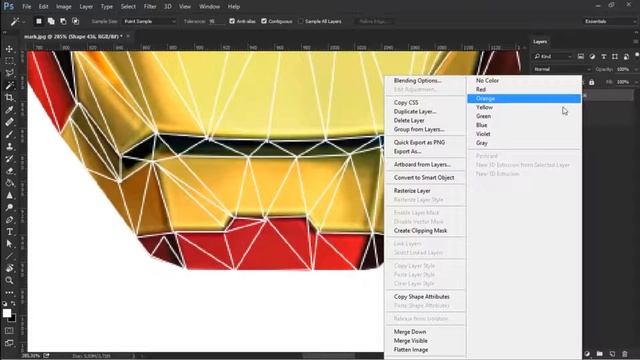
Task: Select the Clone Stamp tool
Action: pos(9,147)
